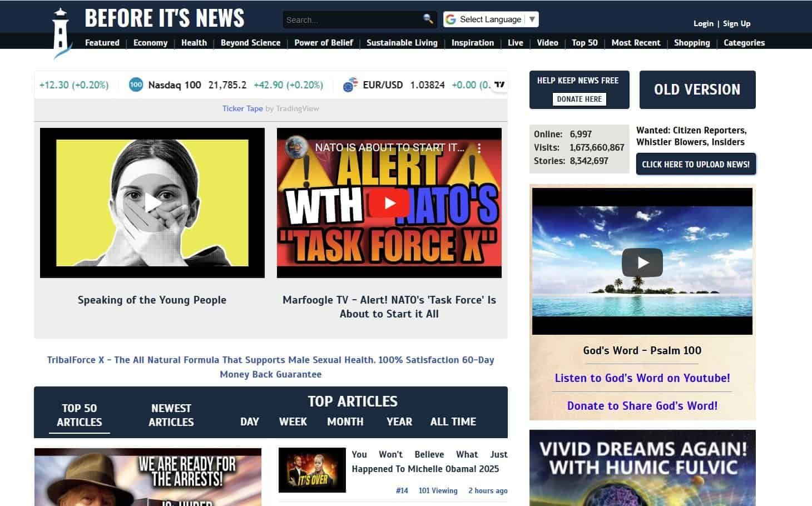Open the We Are Ready For The Arrests thumbnail

pyautogui.click(x=148, y=477)
